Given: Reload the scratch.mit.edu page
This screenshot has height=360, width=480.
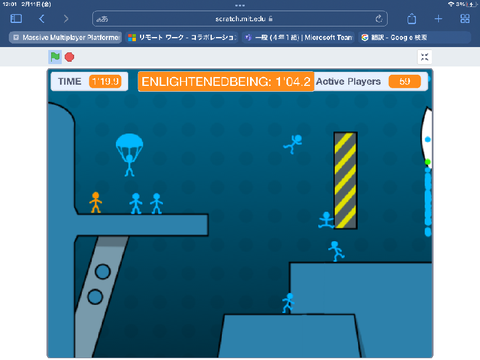Looking at the screenshot, I should pyautogui.click(x=379, y=19).
